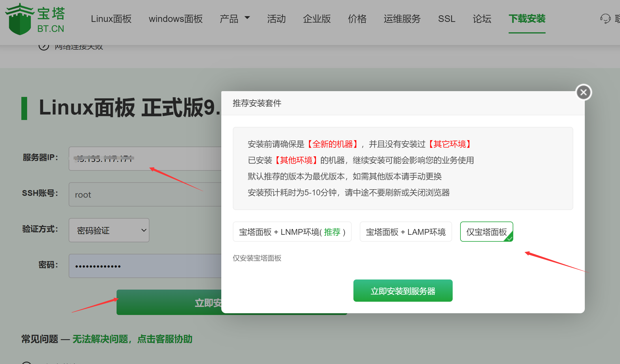Open the 运维服务 menu item

402,19
